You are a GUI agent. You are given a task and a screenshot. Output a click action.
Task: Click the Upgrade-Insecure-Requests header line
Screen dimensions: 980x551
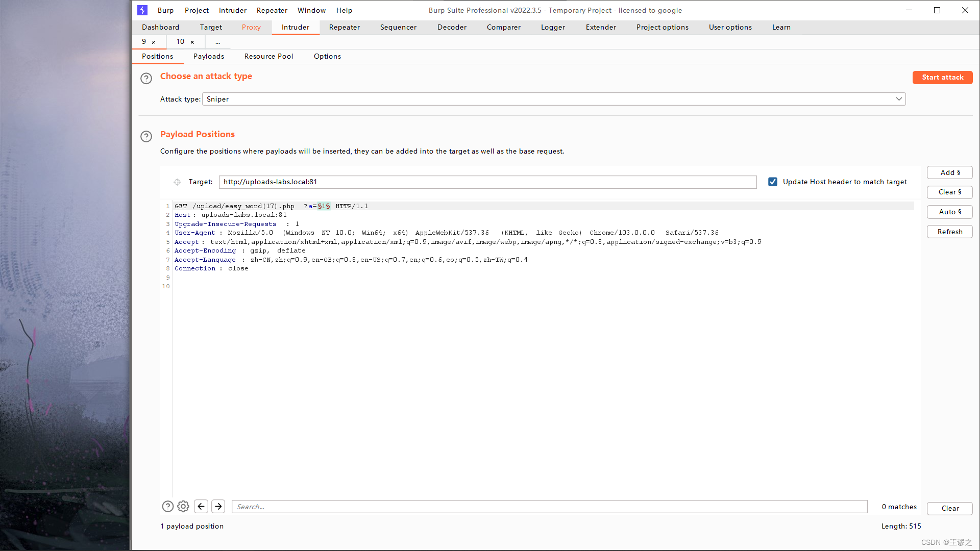(237, 224)
